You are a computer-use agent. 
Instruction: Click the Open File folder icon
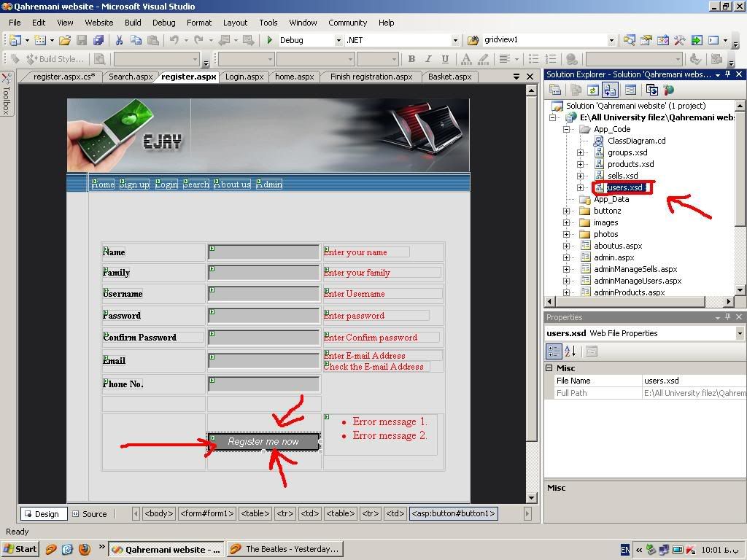tap(65, 40)
